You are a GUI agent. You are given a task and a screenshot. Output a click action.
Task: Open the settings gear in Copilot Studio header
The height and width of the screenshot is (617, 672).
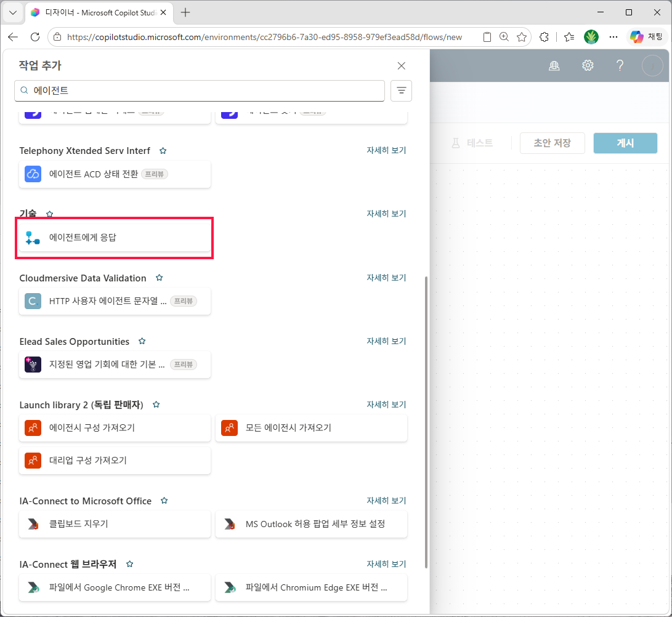pos(588,65)
